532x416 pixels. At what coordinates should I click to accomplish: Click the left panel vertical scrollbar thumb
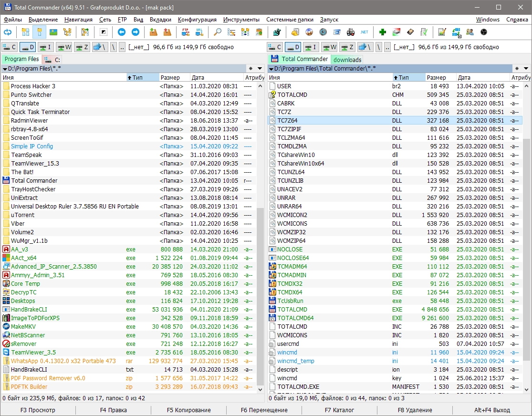pyautogui.click(x=260, y=296)
